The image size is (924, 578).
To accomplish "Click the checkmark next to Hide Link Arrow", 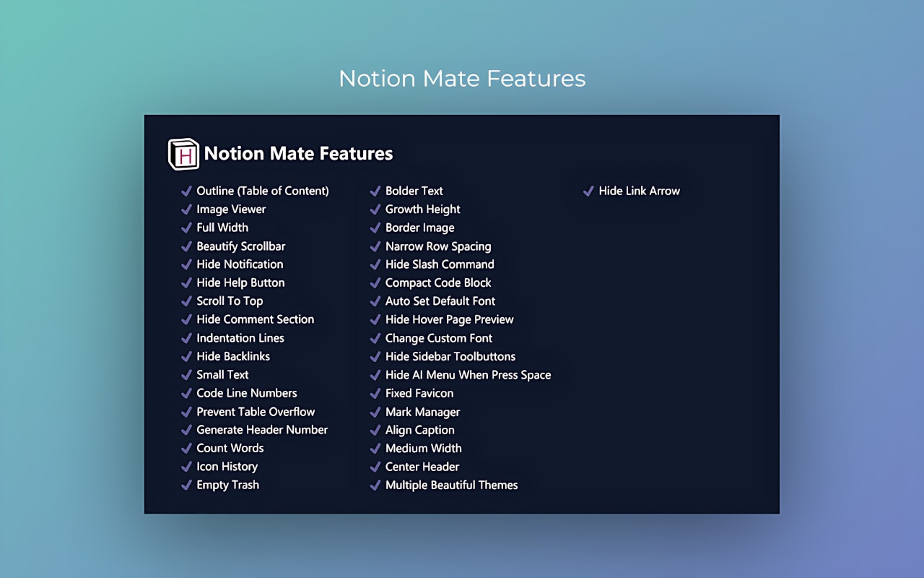I will click(589, 191).
